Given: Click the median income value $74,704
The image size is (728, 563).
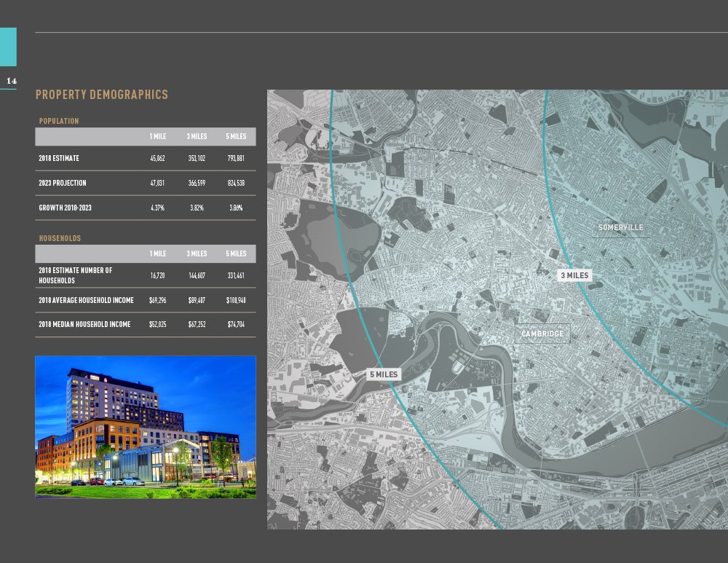Looking at the screenshot, I should (236, 324).
